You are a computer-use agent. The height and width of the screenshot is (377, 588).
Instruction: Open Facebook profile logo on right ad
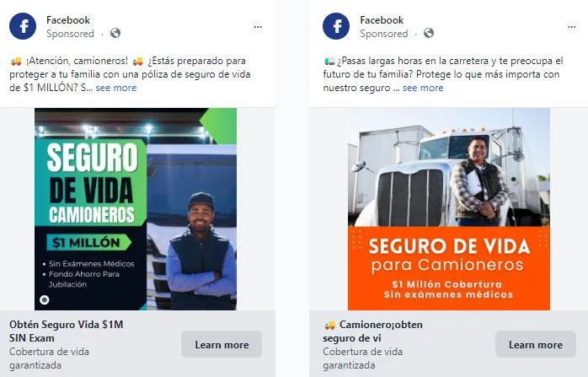coord(336,26)
